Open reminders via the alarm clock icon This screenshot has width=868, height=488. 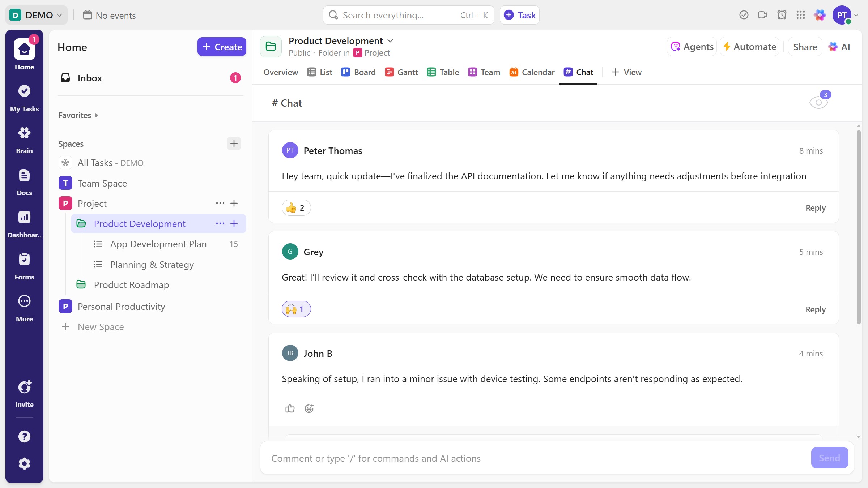(x=782, y=15)
